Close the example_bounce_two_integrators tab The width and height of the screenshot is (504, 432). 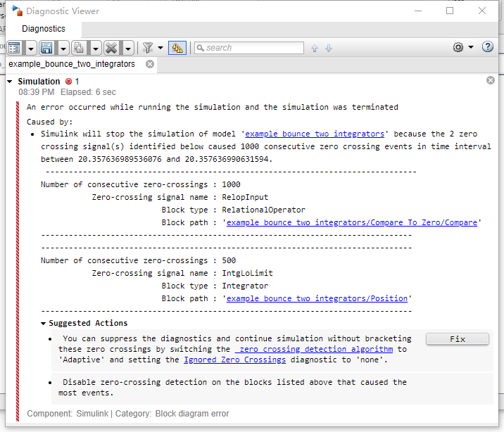click(150, 64)
